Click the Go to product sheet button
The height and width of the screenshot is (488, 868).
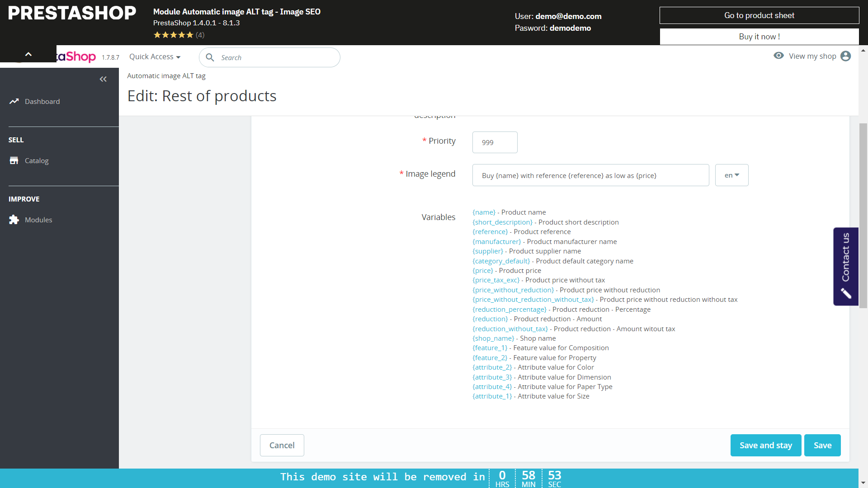click(x=759, y=15)
